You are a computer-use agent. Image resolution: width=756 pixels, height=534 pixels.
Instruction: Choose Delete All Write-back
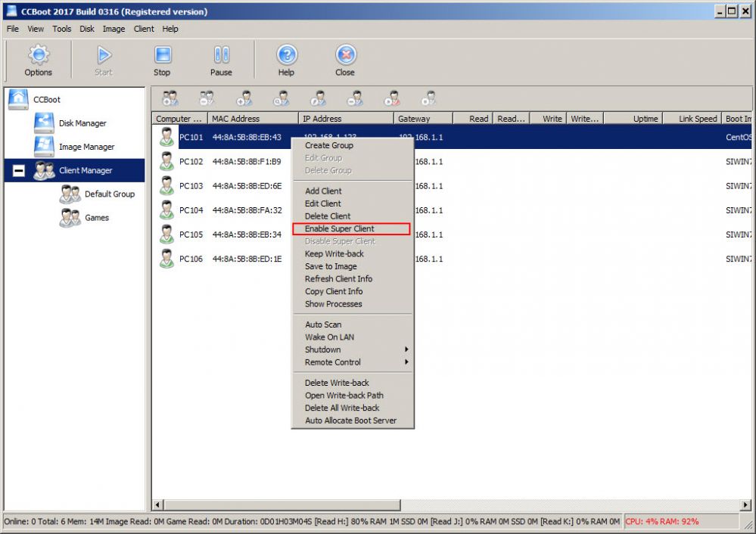tap(353, 408)
